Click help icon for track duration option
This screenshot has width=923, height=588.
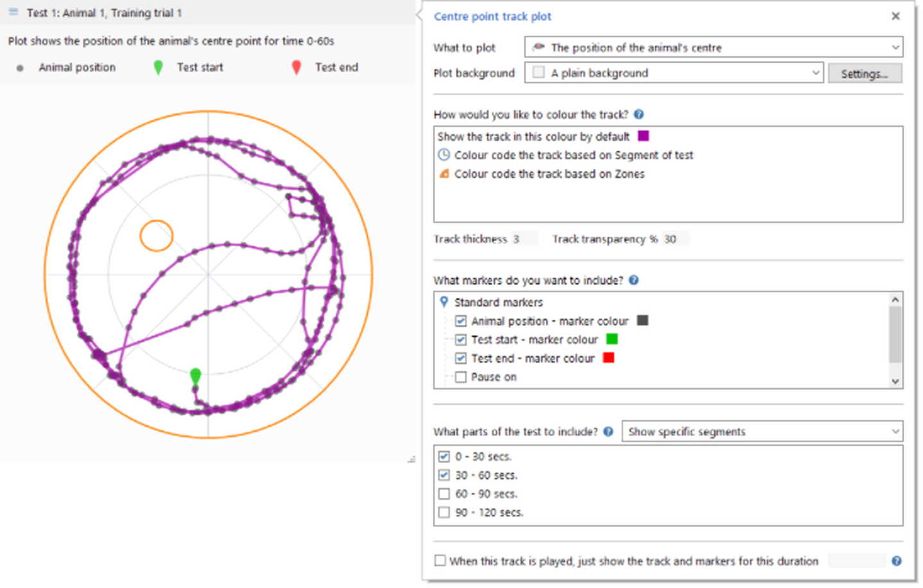tap(896, 561)
